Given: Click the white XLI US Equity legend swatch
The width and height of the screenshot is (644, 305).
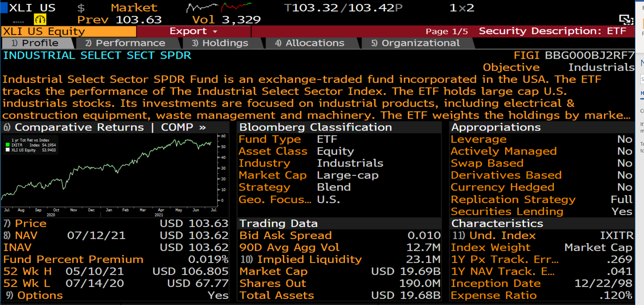Looking at the screenshot, I should click(x=8, y=150).
